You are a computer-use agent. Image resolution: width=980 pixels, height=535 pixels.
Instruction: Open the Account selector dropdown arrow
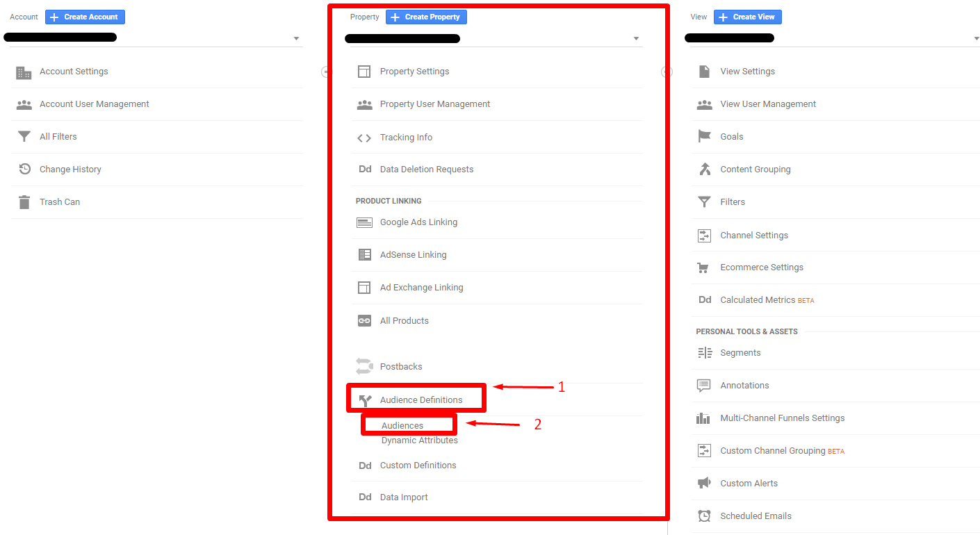(296, 39)
